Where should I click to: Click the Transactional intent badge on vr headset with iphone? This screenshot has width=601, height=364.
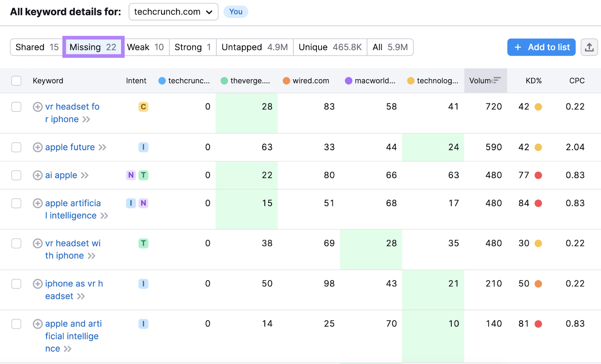point(143,243)
